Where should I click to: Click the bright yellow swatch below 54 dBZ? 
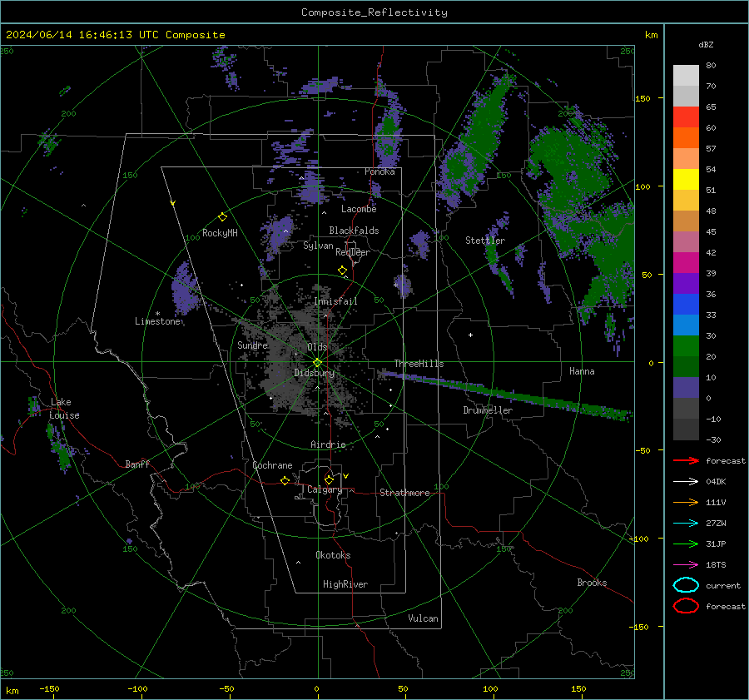click(x=686, y=180)
